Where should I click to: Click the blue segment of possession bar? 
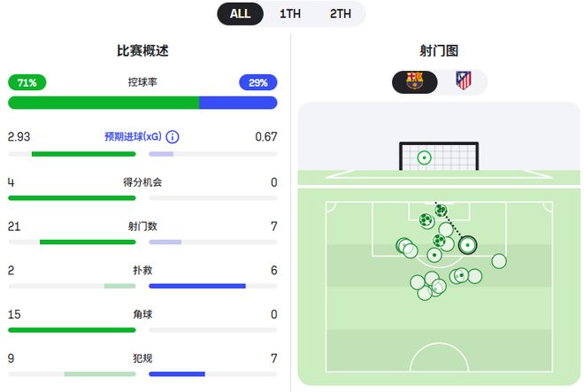point(238,103)
